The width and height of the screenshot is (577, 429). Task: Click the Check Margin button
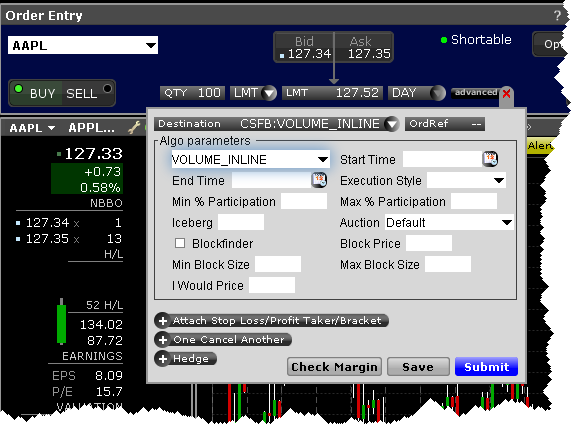click(334, 366)
